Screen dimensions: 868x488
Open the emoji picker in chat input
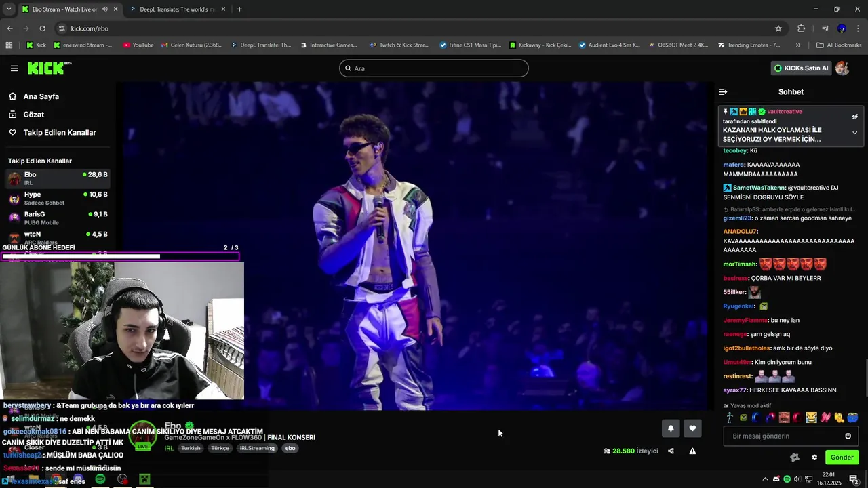[848, 436]
